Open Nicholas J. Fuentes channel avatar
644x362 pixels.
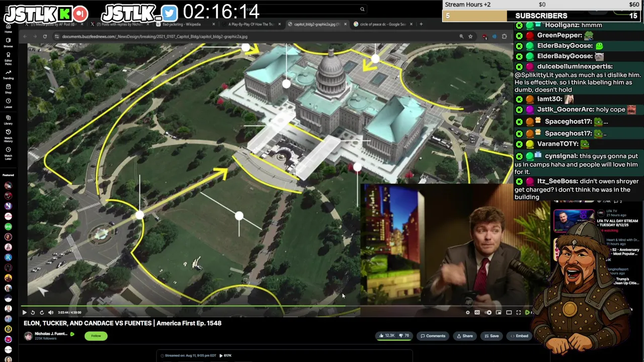[28, 336]
